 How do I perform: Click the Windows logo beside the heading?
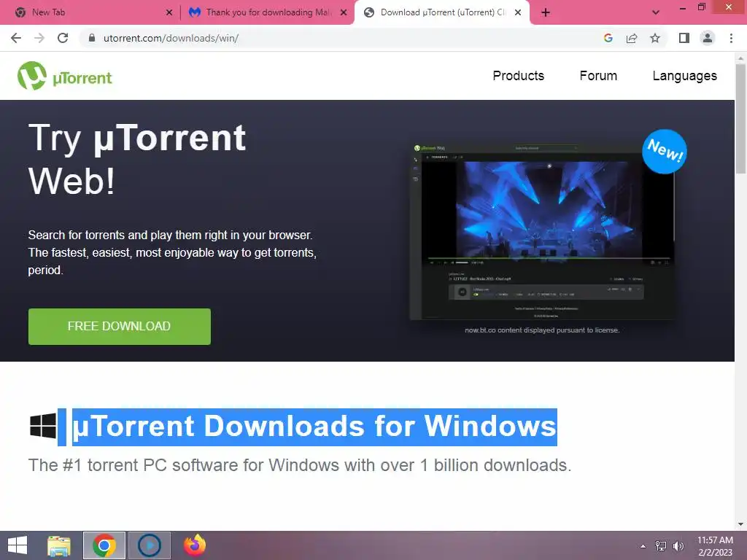[x=43, y=426]
